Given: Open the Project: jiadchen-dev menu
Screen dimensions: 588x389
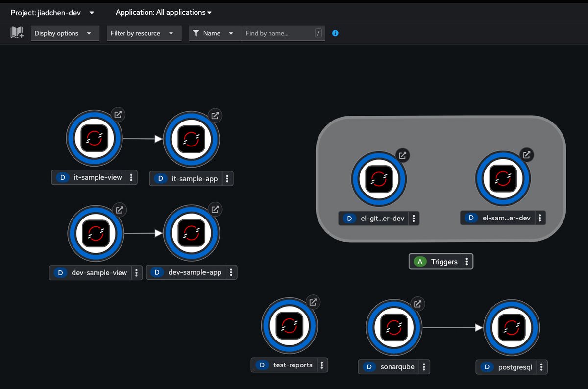Looking at the screenshot, I should coord(51,12).
